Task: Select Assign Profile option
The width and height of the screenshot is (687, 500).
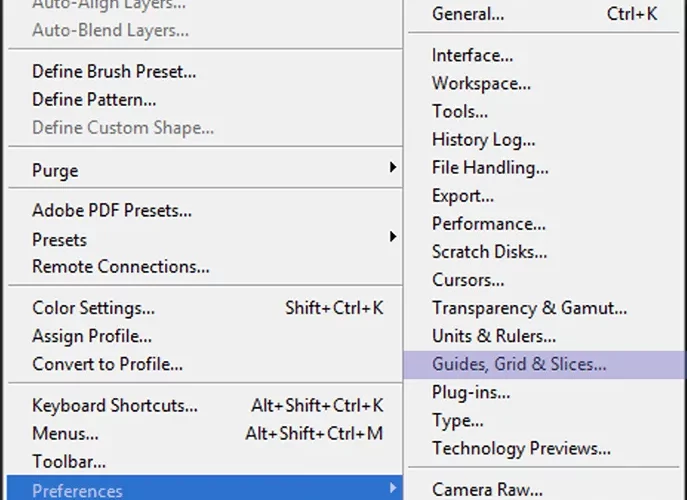Action: coord(205,336)
